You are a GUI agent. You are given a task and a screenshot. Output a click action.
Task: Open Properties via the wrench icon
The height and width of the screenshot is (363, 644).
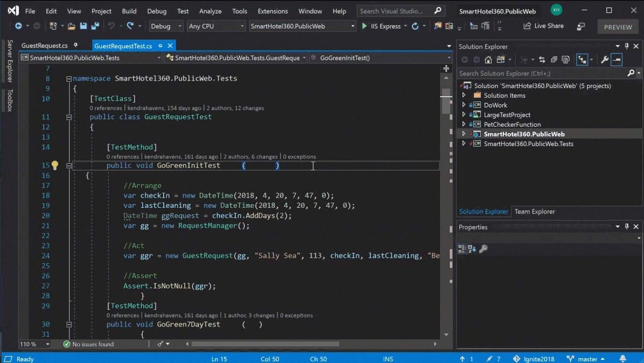[604, 60]
